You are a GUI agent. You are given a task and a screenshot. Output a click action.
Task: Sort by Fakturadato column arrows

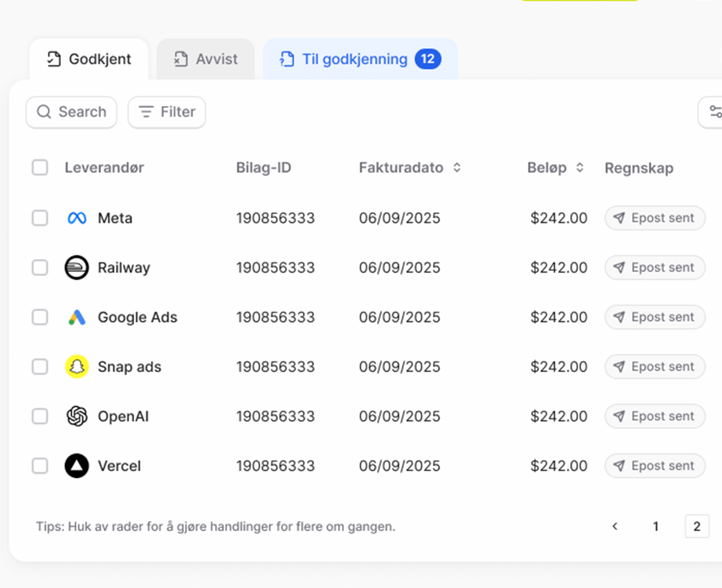tap(457, 168)
